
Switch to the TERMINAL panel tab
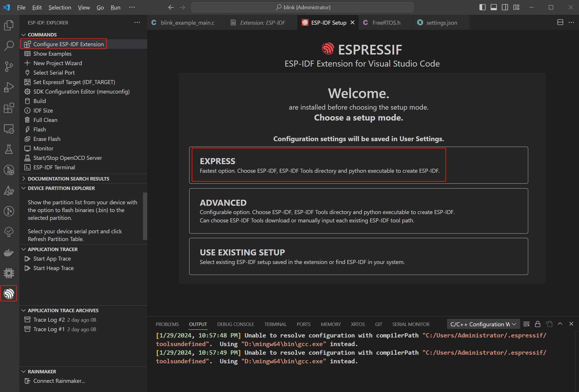pos(275,324)
